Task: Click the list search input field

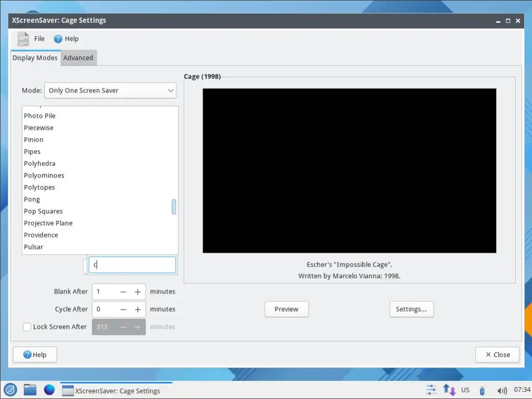Action: 132,265
